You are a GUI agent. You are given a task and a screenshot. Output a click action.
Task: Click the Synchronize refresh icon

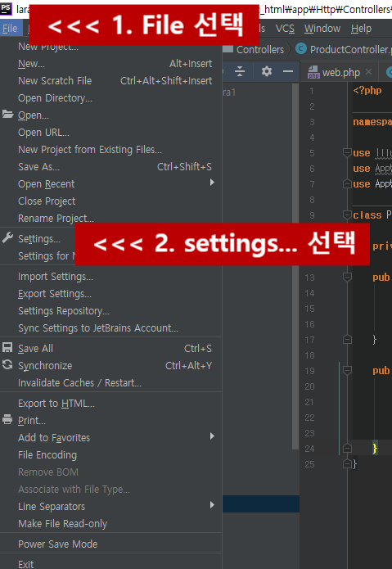coord(7,364)
